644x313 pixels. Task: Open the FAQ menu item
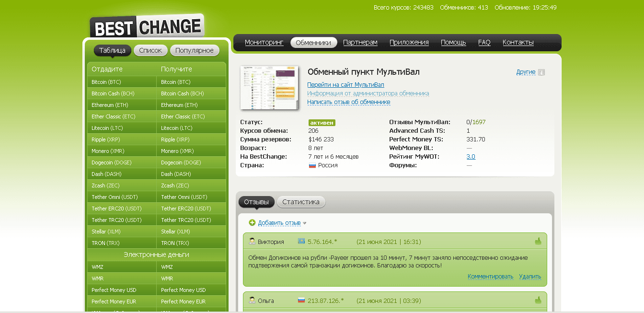(x=484, y=43)
